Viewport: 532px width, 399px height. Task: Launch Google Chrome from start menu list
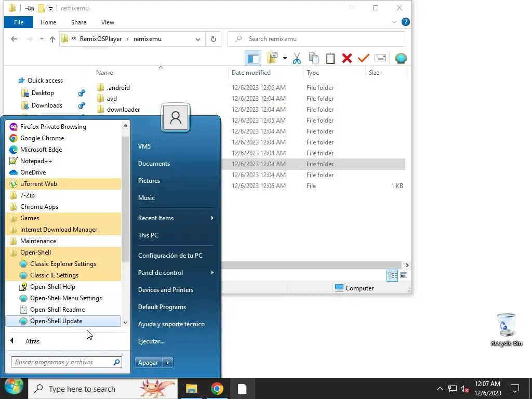click(x=63, y=138)
